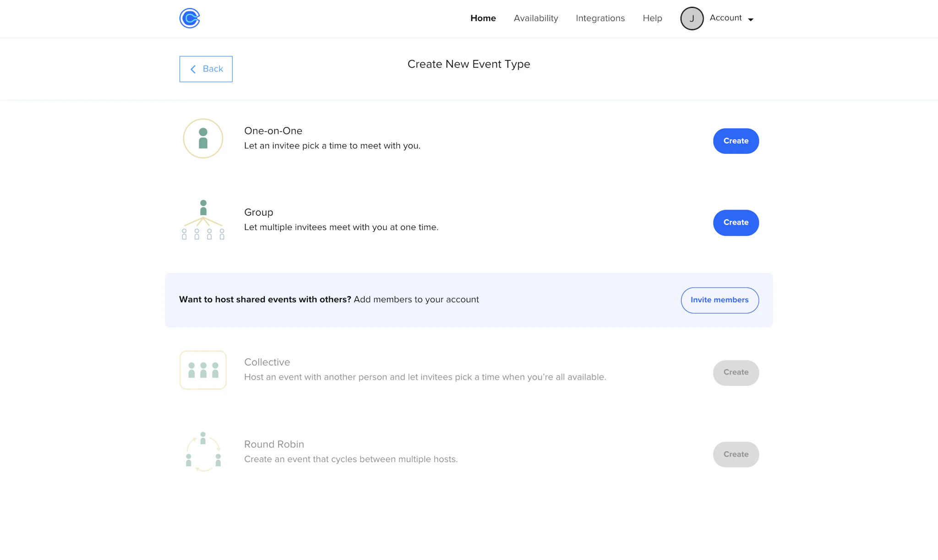
Task: Open the Account menu label
Action: pyautogui.click(x=725, y=18)
